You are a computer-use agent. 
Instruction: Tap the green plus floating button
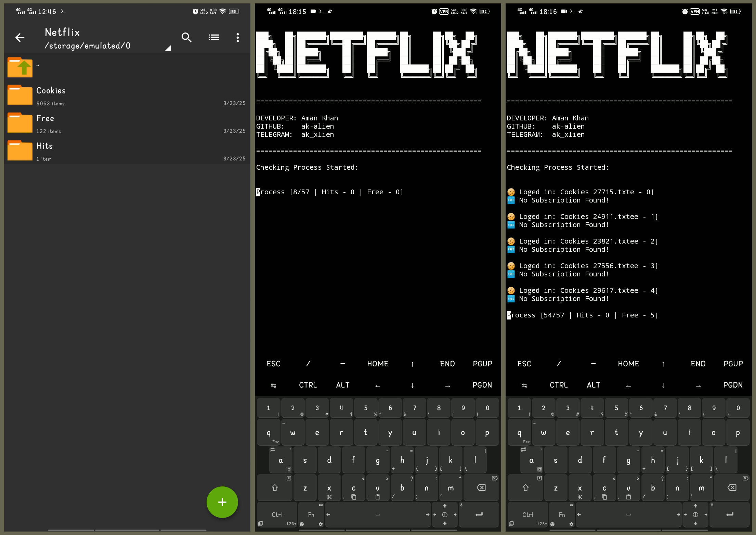click(x=222, y=502)
